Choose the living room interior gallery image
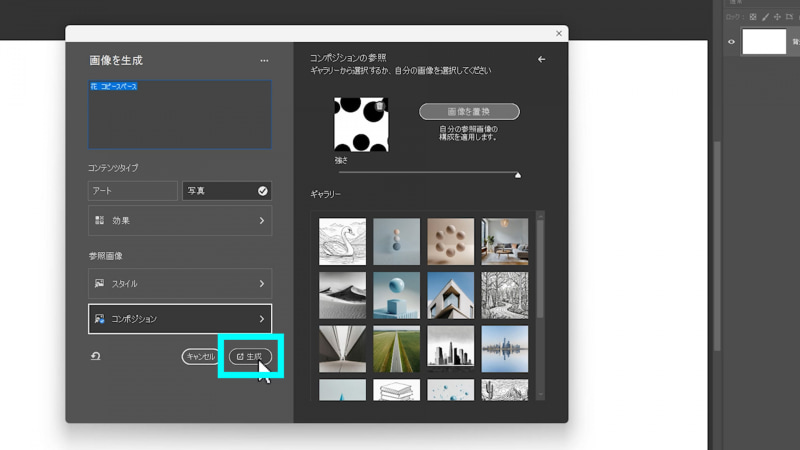The width and height of the screenshot is (800, 450). tap(505, 241)
